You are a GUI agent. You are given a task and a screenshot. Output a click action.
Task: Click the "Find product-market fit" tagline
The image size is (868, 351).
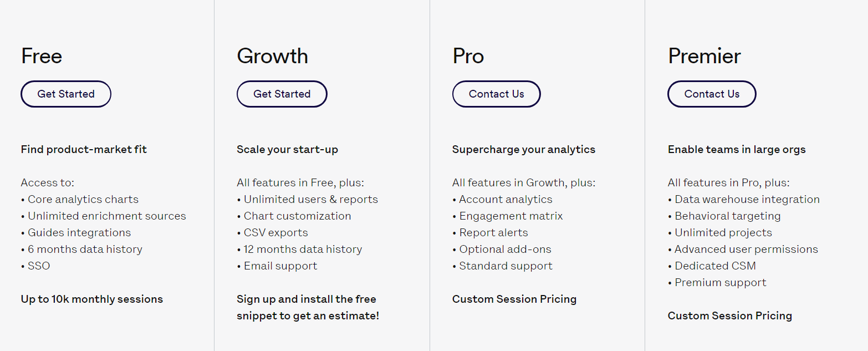click(84, 149)
